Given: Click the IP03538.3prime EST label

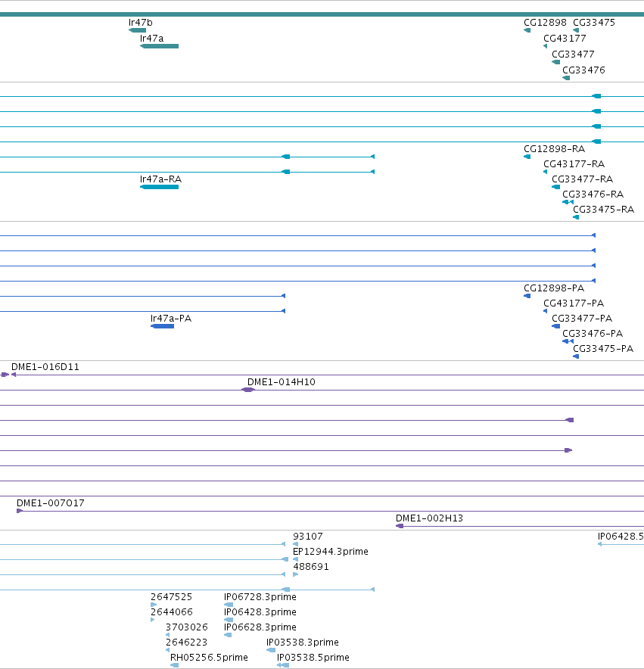Looking at the screenshot, I should pyautogui.click(x=302, y=643).
